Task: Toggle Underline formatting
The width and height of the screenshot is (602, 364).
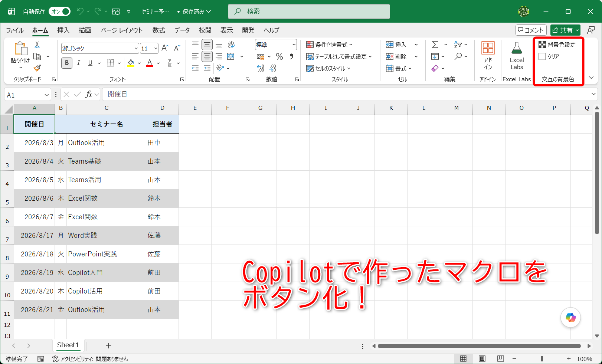Action: pyautogui.click(x=90, y=63)
